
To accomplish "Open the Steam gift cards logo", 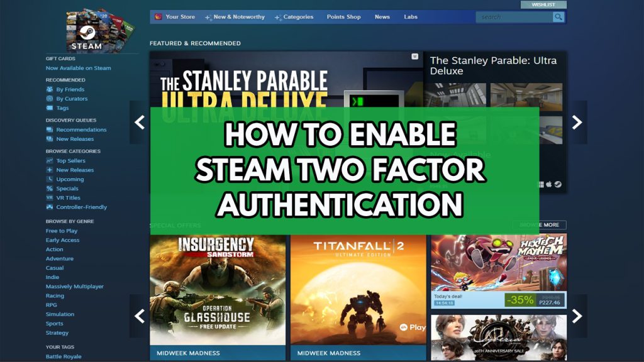I will 101,31.
